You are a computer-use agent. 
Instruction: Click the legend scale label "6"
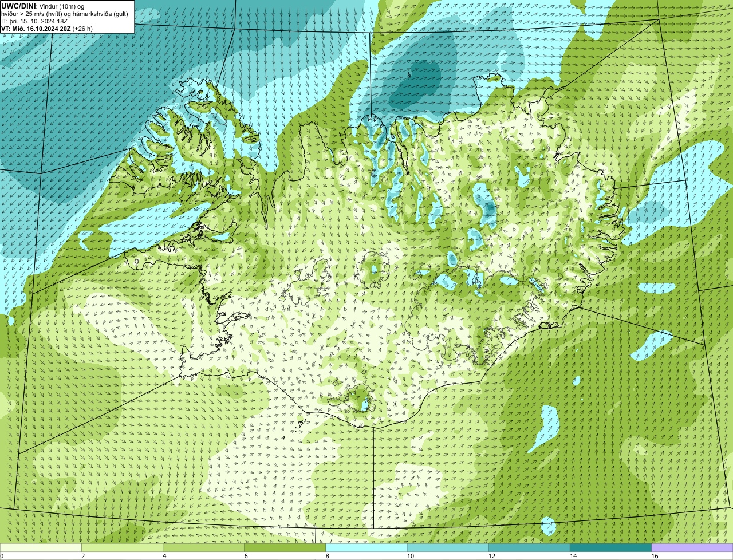point(246,556)
